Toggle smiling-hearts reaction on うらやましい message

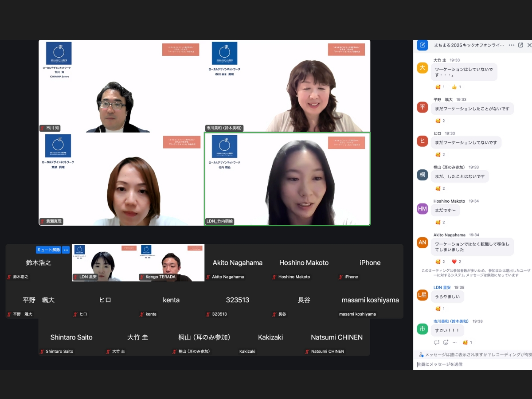coord(440,309)
